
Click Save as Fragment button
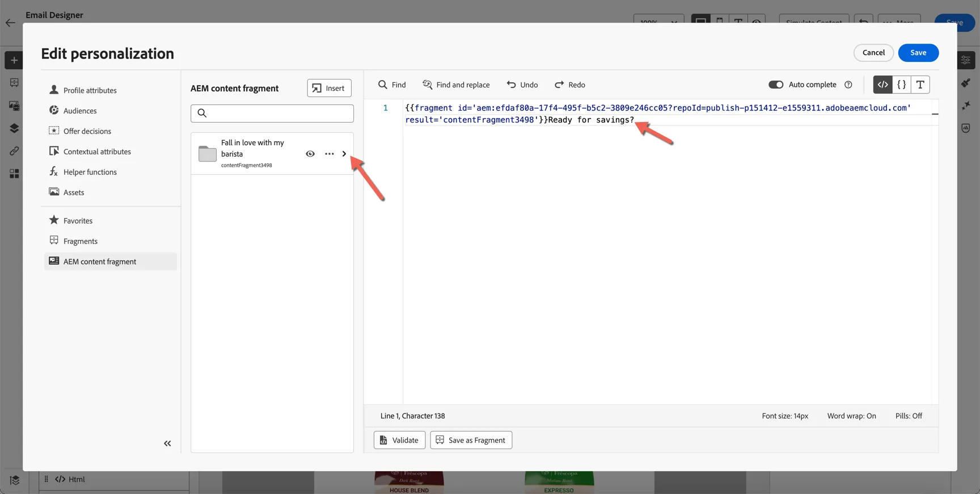tap(471, 440)
